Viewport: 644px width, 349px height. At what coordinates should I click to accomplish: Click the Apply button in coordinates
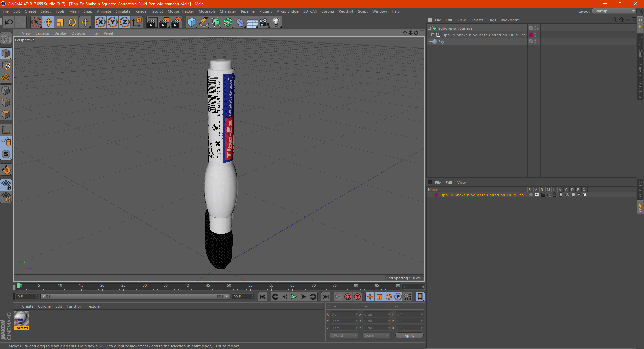(x=409, y=336)
